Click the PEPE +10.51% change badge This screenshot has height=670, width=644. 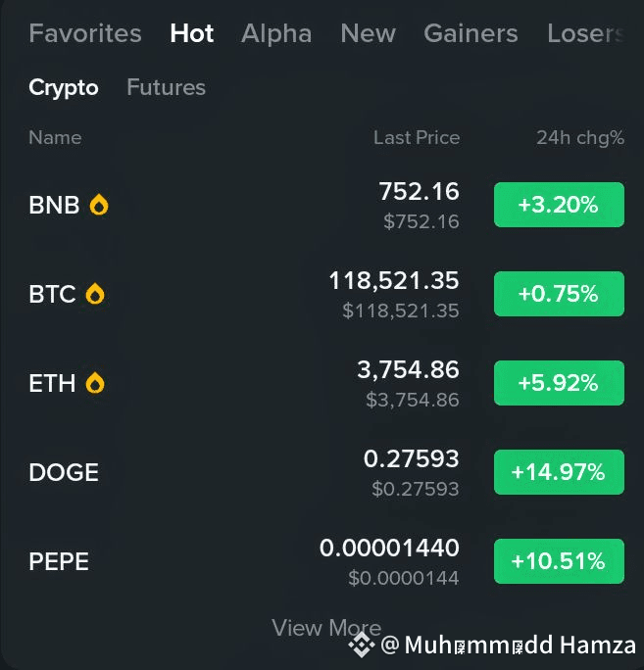point(559,561)
